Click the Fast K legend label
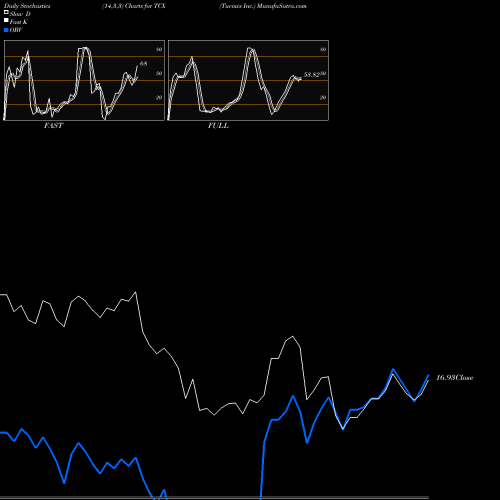The image size is (500, 500). (19, 22)
